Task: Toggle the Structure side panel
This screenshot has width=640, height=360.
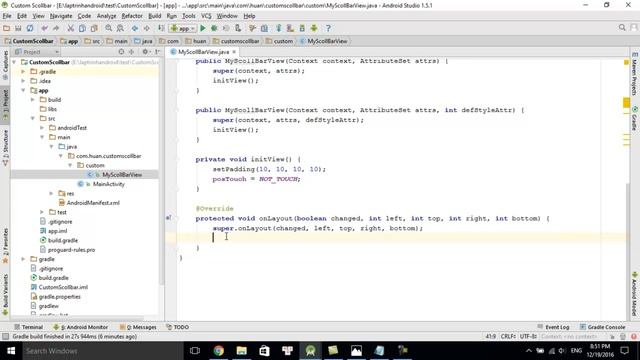Action: pos(5,148)
